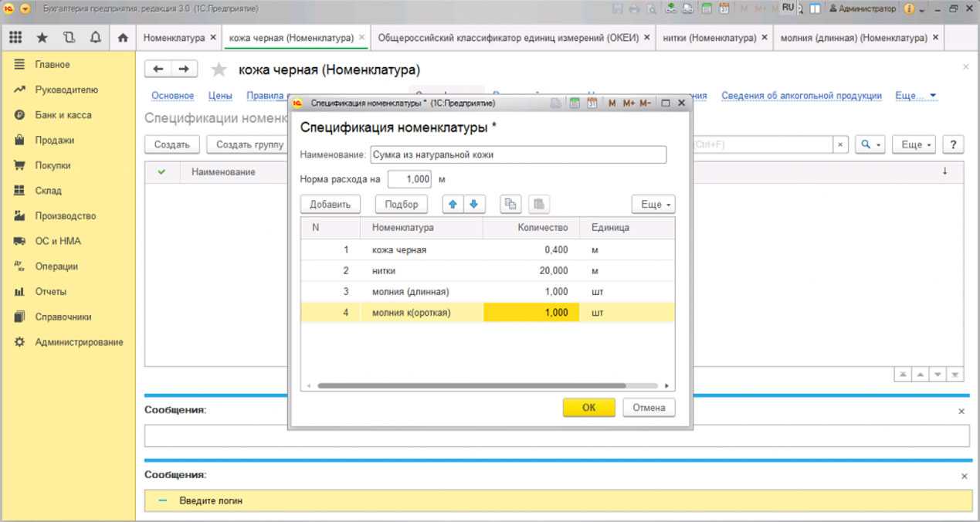Expand the dialog's Еще dropdown

pos(653,204)
